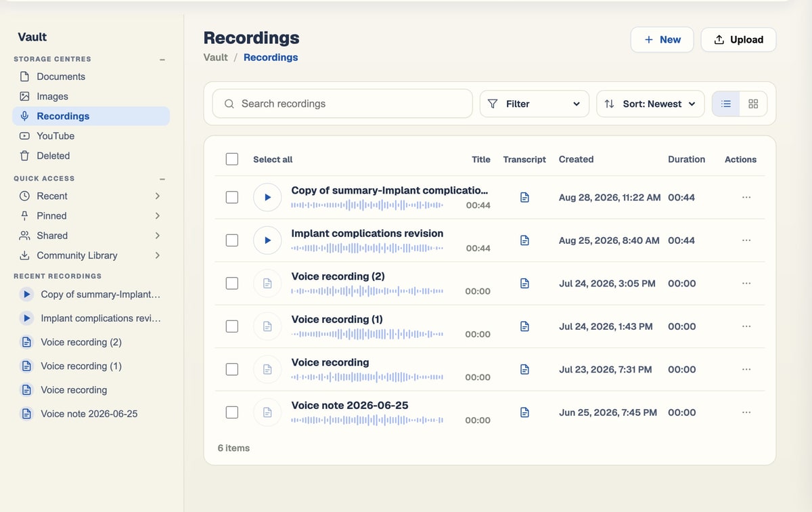Click sidebar file icon for Voice recording (2)
812x512 pixels.
(26, 342)
